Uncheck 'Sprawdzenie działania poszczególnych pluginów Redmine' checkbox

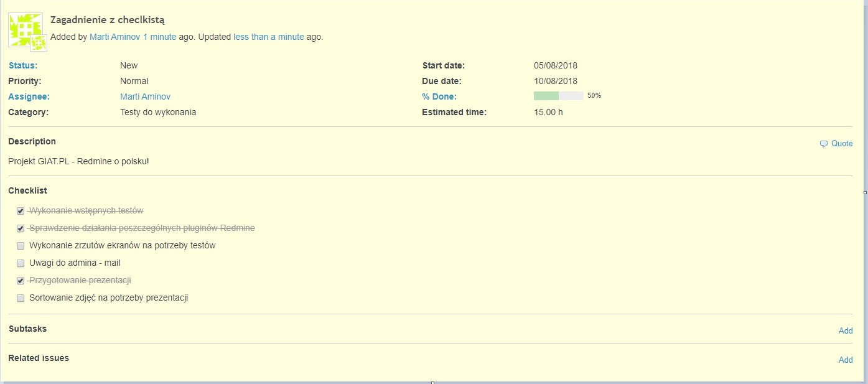(x=21, y=228)
